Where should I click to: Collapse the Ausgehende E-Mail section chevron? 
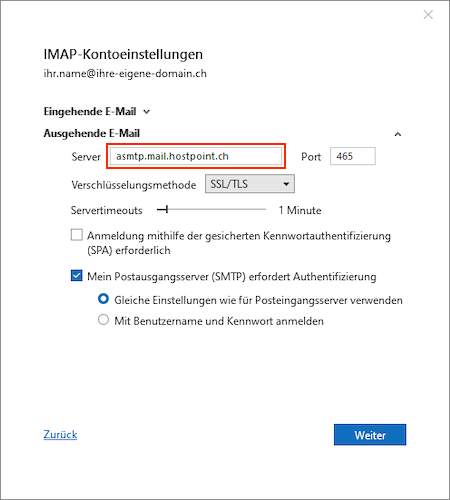click(x=398, y=134)
